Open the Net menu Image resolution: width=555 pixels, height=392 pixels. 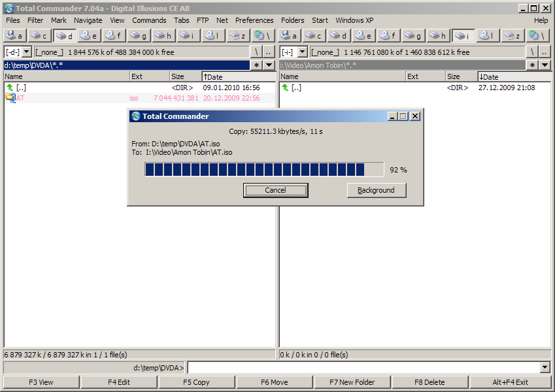222,20
